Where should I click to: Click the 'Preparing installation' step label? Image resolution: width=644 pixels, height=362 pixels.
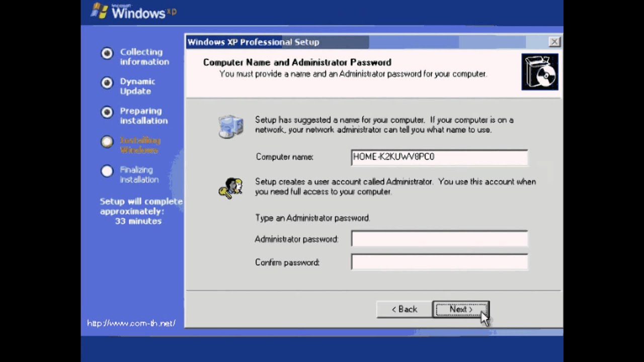[144, 116]
